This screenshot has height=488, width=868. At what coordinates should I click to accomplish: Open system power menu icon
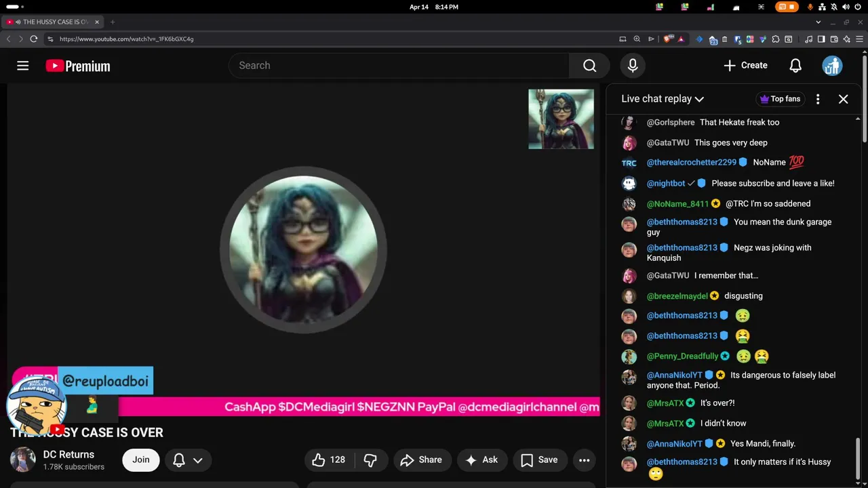(x=858, y=7)
